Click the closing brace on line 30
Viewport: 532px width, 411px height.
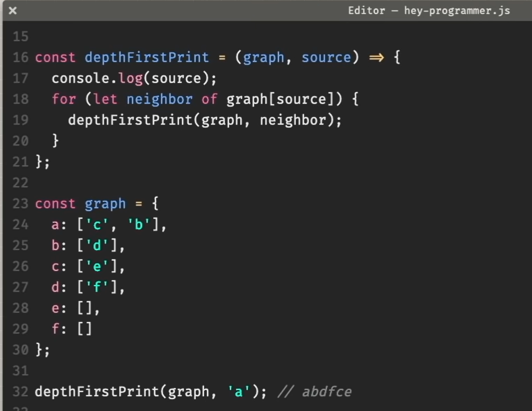point(39,349)
